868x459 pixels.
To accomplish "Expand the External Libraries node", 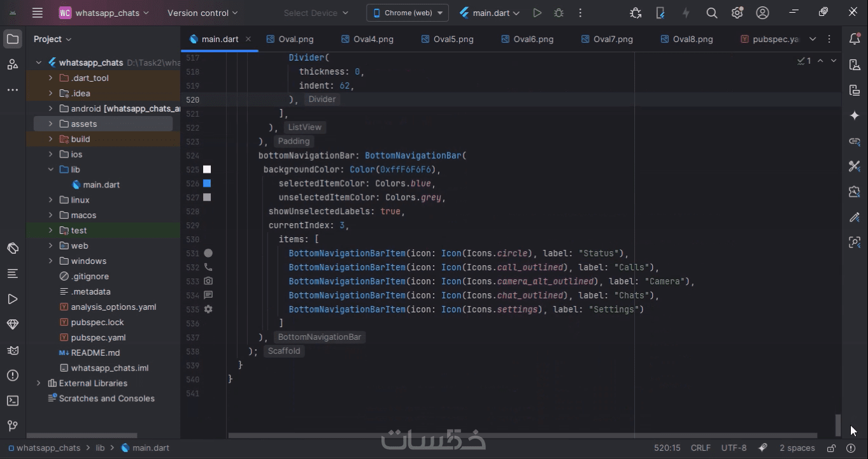I will pyautogui.click(x=38, y=383).
